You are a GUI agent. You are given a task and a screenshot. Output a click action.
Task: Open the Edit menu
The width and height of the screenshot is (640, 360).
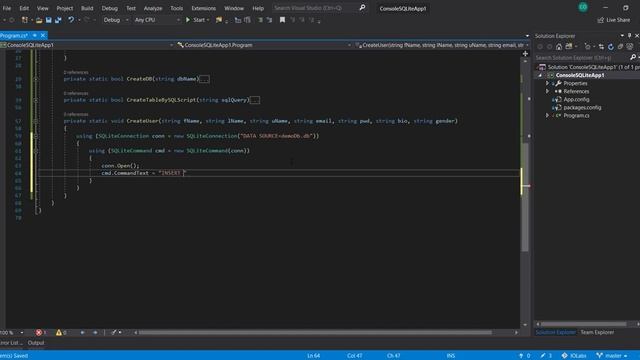pos(24,8)
